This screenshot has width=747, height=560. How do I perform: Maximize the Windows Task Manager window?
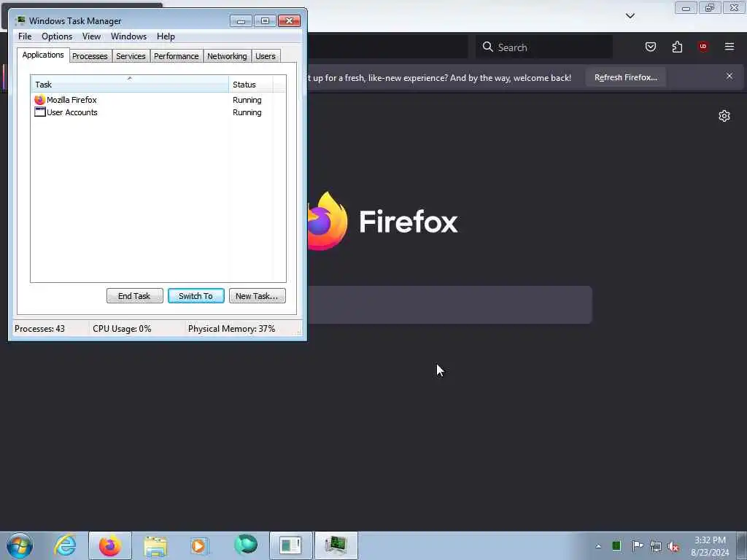click(265, 20)
